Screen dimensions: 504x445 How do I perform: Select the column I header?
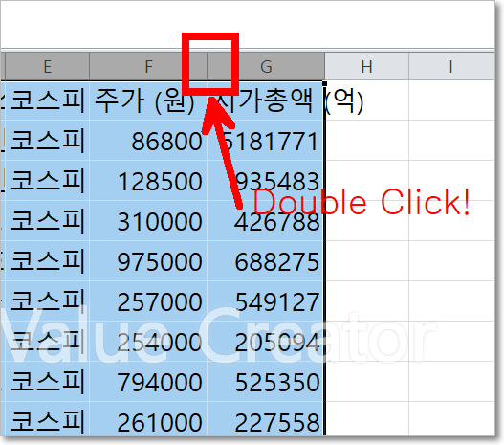point(451,67)
